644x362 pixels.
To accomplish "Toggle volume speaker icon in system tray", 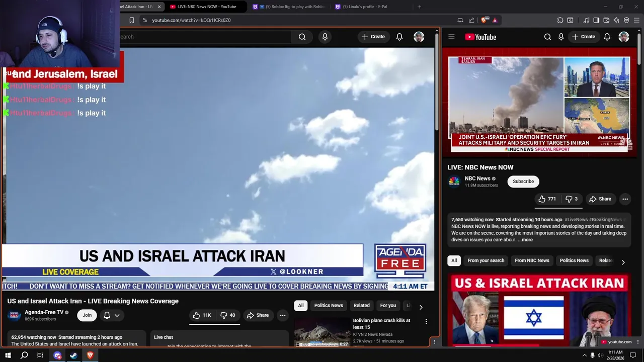I will (x=601, y=355).
